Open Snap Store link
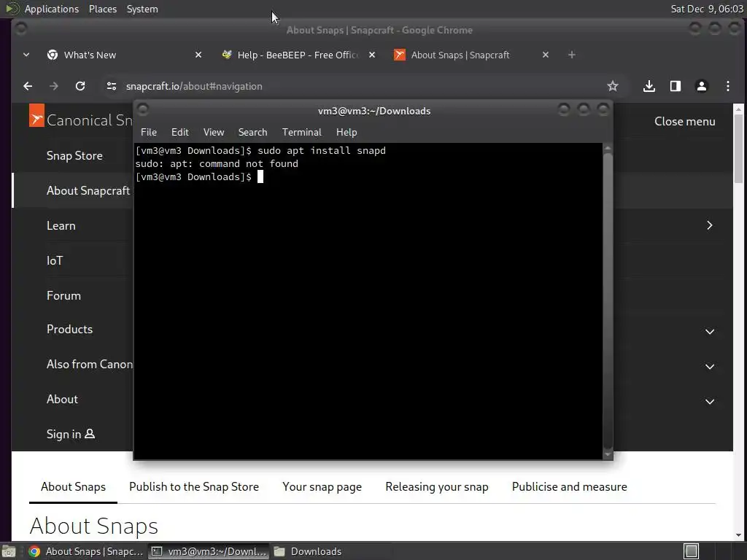 point(74,156)
